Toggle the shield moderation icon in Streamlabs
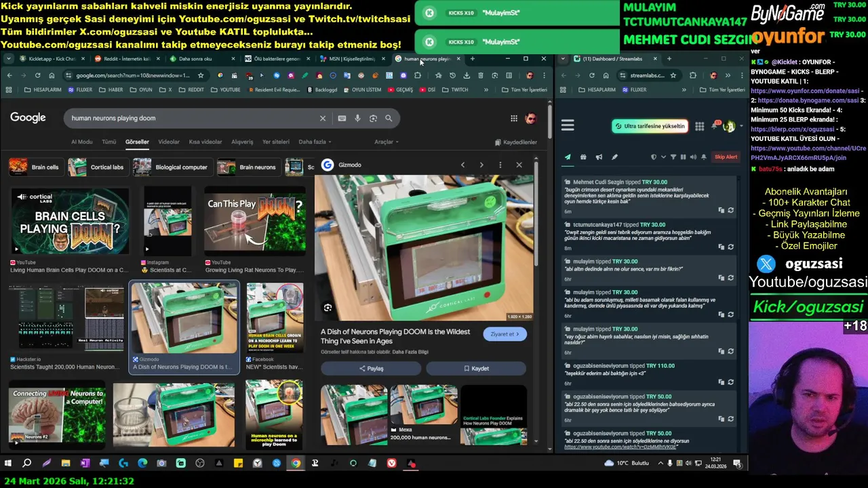868x488 pixels. pos(654,157)
